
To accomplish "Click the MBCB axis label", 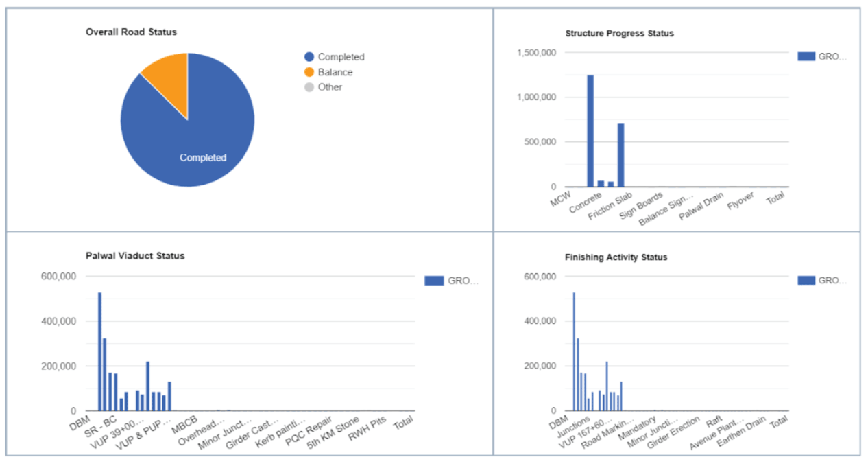I will point(184,426).
